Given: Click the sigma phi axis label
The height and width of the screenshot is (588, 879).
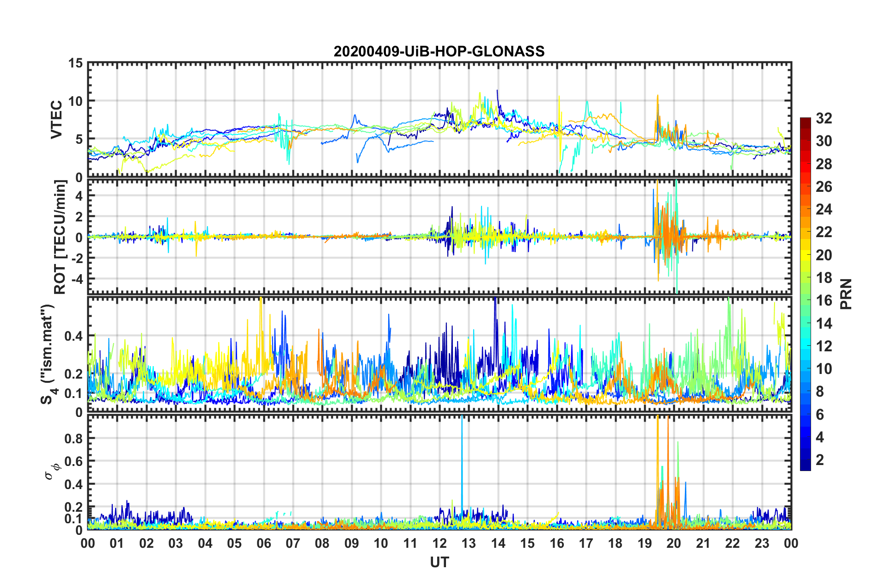Looking at the screenshot, I should tap(52, 471).
